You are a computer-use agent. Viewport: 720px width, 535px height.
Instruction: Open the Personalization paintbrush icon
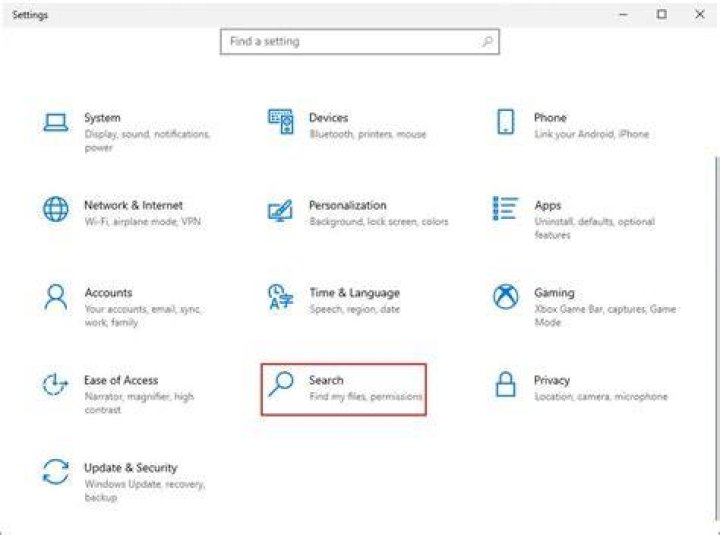(x=280, y=210)
